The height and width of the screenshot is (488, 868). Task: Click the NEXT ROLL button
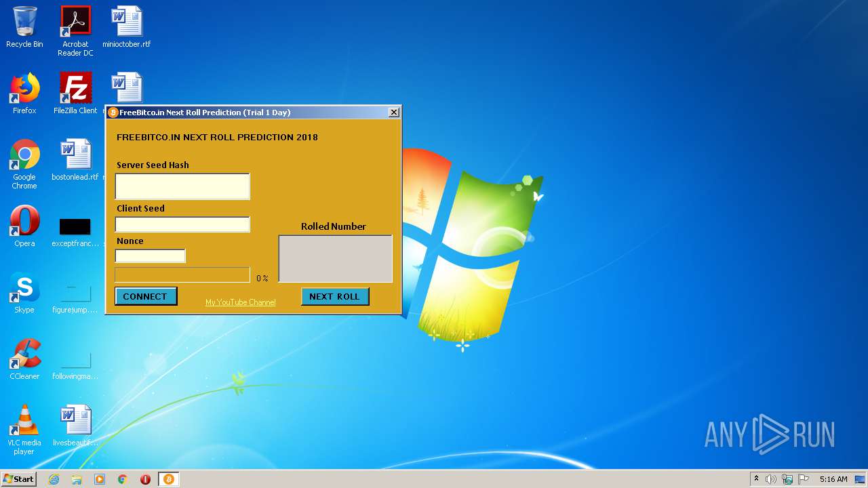(x=335, y=296)
